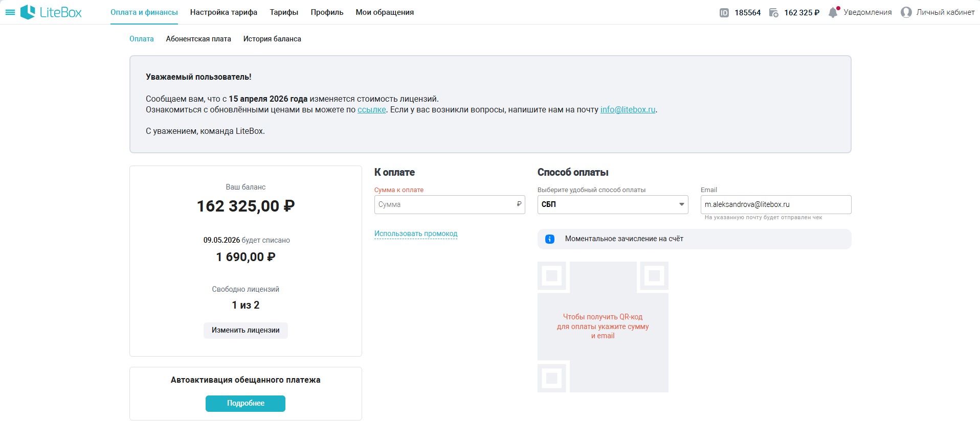Switch to История баланса tab
This screenshot has height=444, width=980.
coord(272,39)
